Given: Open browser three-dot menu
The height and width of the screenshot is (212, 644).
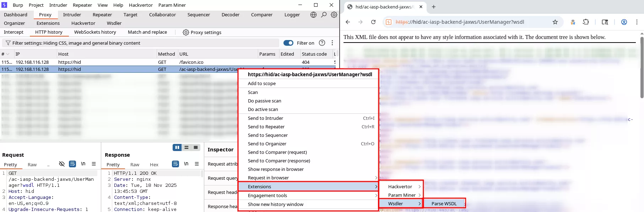Looking at the screenshot, I should tap(637, 22).
